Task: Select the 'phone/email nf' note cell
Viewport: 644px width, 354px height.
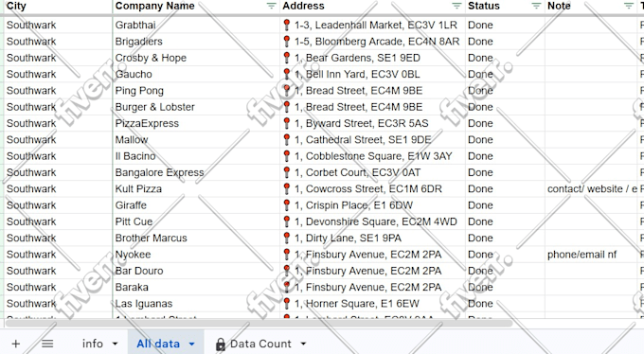Action: (x=591, y=255)
